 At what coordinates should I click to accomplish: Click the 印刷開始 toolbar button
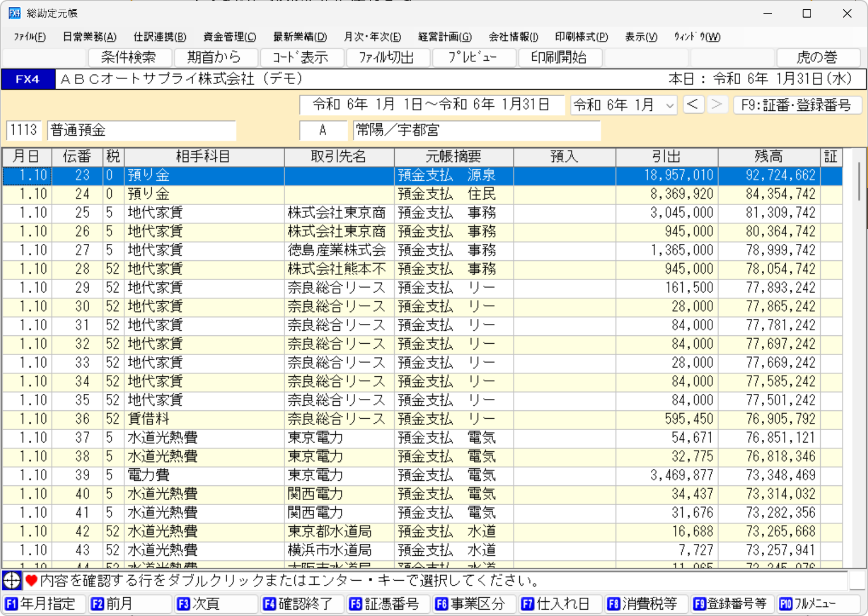[558, 57]
